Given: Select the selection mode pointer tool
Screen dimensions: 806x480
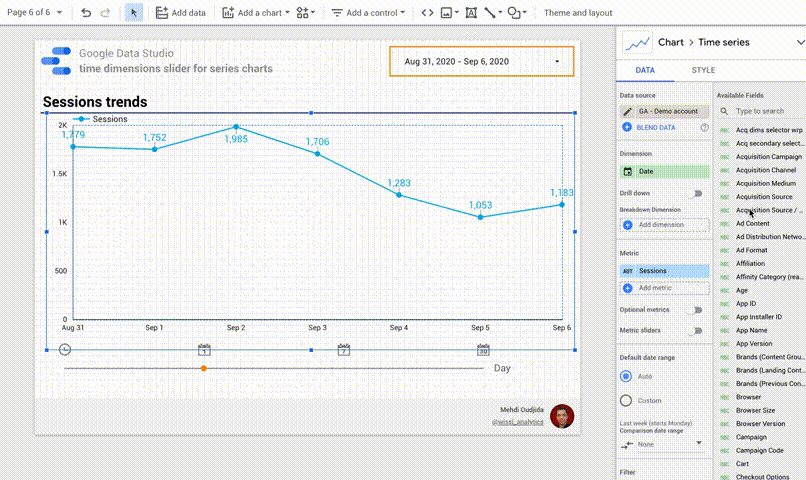Looking at the screenshot, I should pyautogui.click(x=135, y=13).
